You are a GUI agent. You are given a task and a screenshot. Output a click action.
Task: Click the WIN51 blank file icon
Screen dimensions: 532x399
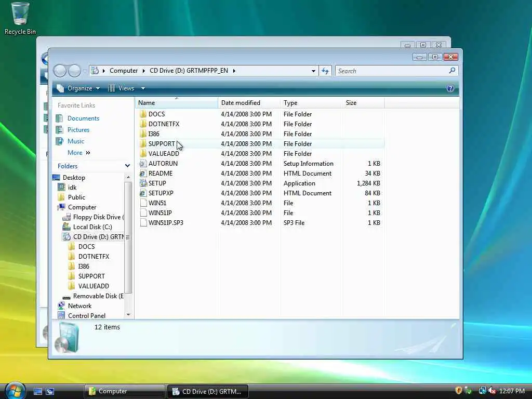[143, 203]
